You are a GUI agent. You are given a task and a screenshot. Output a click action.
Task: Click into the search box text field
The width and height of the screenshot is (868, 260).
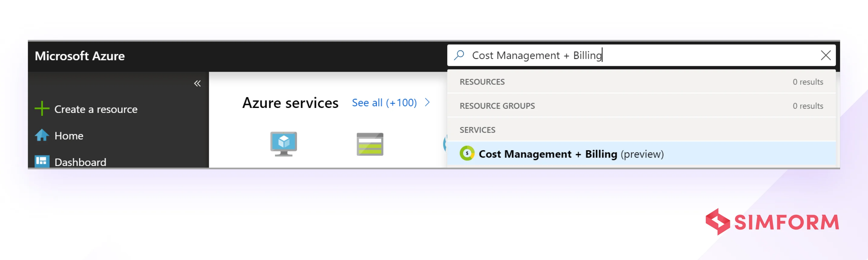coord(641,55)
